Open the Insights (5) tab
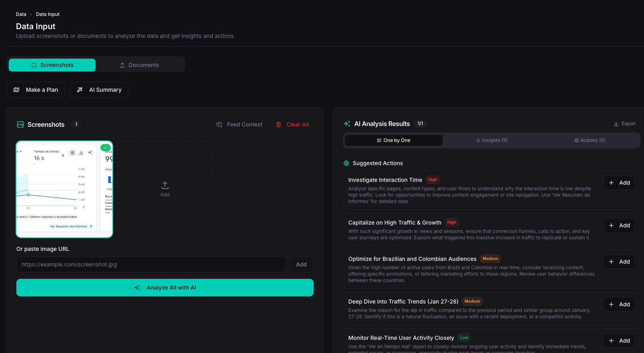The image size is (644, 353). [x=492, y=140]
